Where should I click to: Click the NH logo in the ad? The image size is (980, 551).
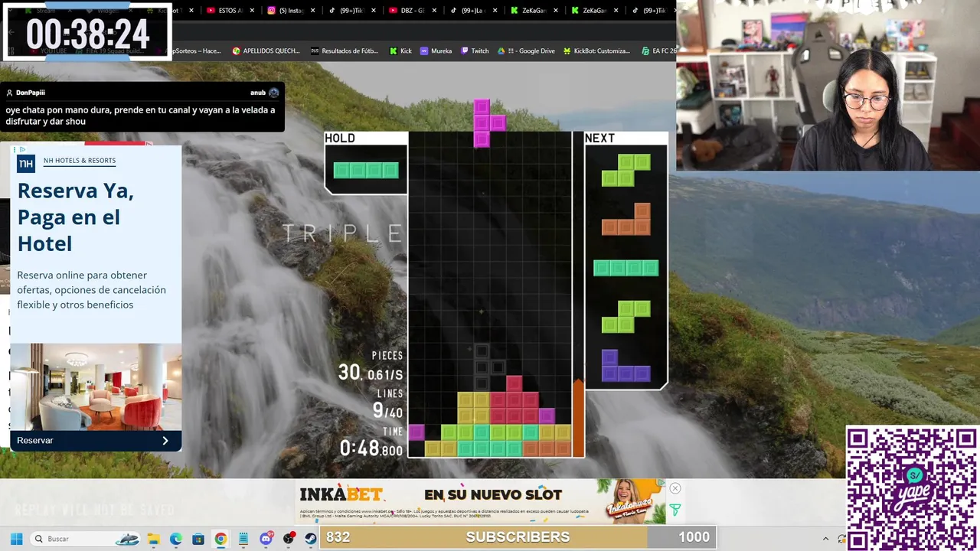tap(26, 163)
